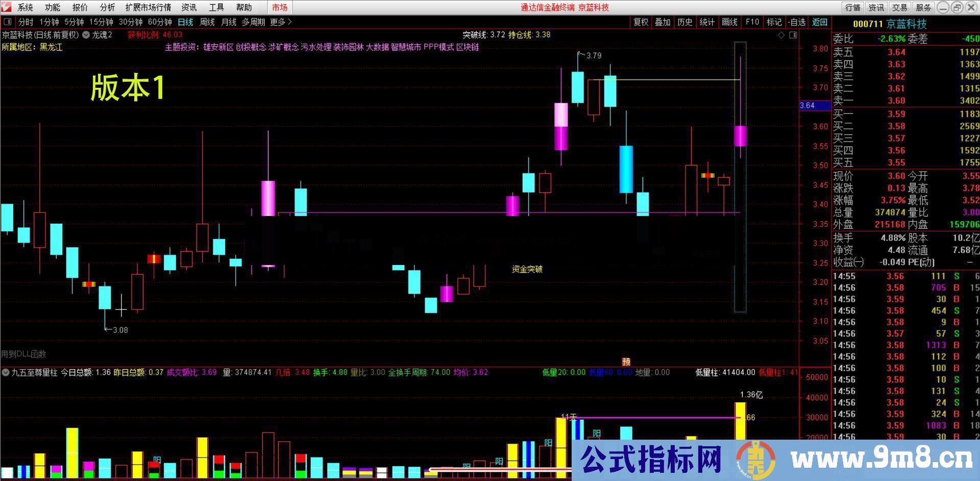The image size is (980, 481).
Task: Toggle the right info panel icon
Action: point(793,35)
